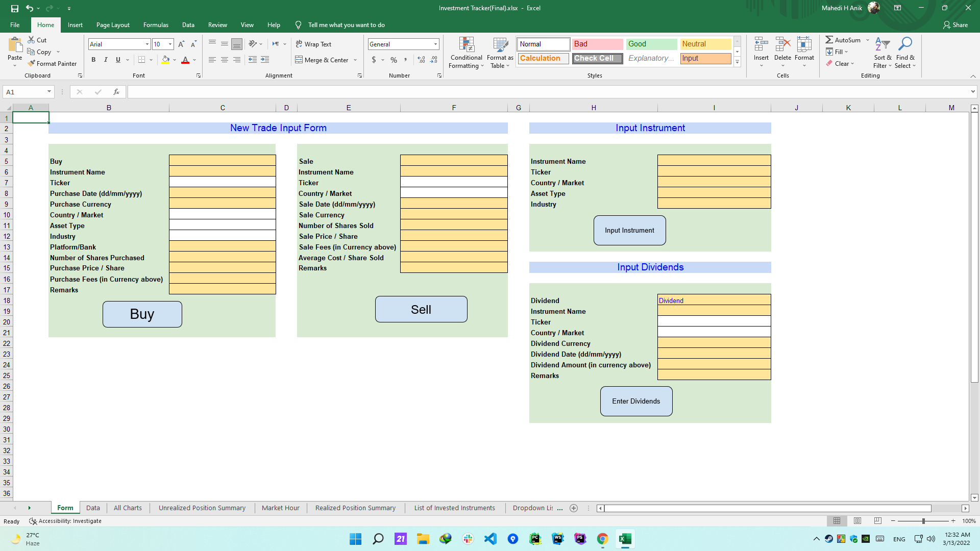Click the Buy Instrument Name input cell
Image resolution: width=980 pixels, height=551 pixels.
(223, 171)
